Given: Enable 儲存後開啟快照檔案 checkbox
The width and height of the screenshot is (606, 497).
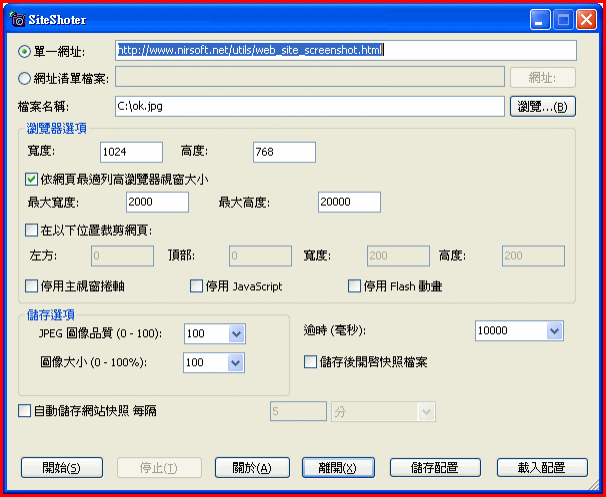Looking at the screenshot, I should click(x=310, y=361).
